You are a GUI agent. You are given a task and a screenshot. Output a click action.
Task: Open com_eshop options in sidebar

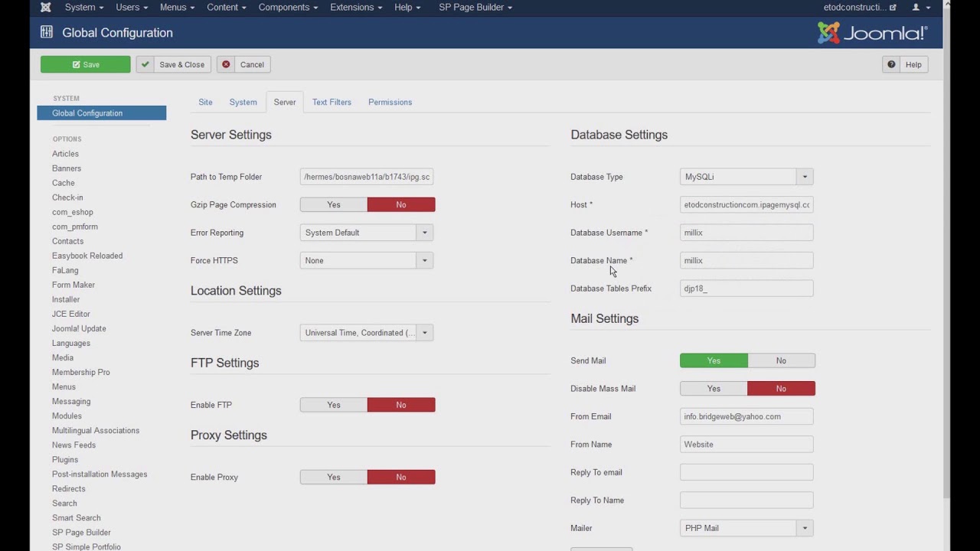(73, 212)
